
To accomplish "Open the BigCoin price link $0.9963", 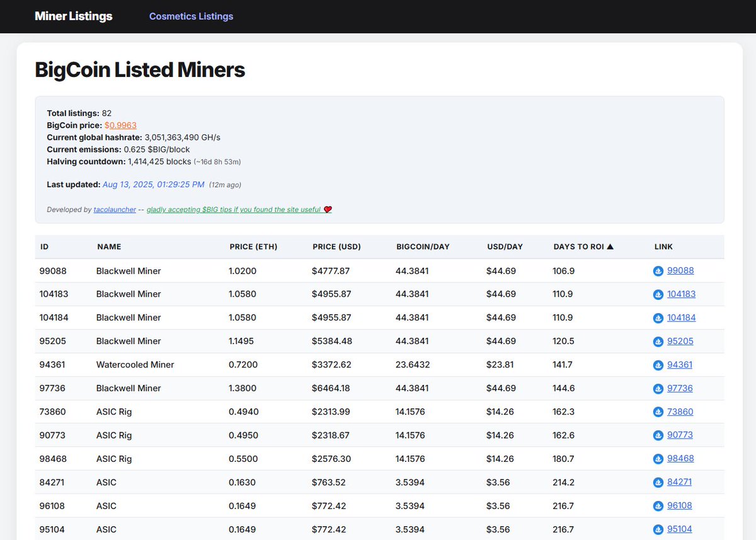I will [120, 125].
